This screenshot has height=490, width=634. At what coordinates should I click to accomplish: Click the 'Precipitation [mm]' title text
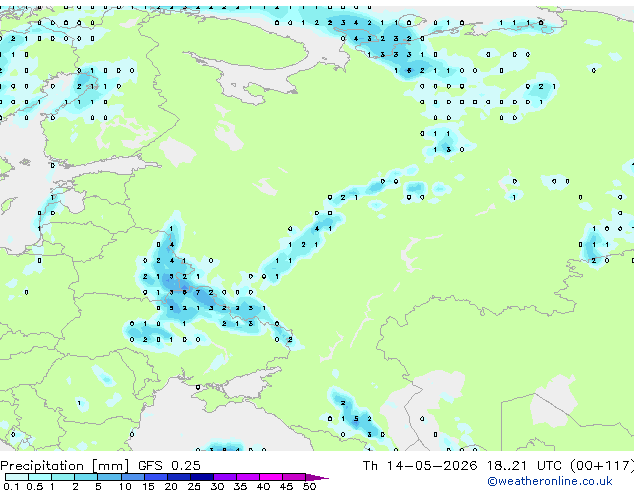coord(65,466)
